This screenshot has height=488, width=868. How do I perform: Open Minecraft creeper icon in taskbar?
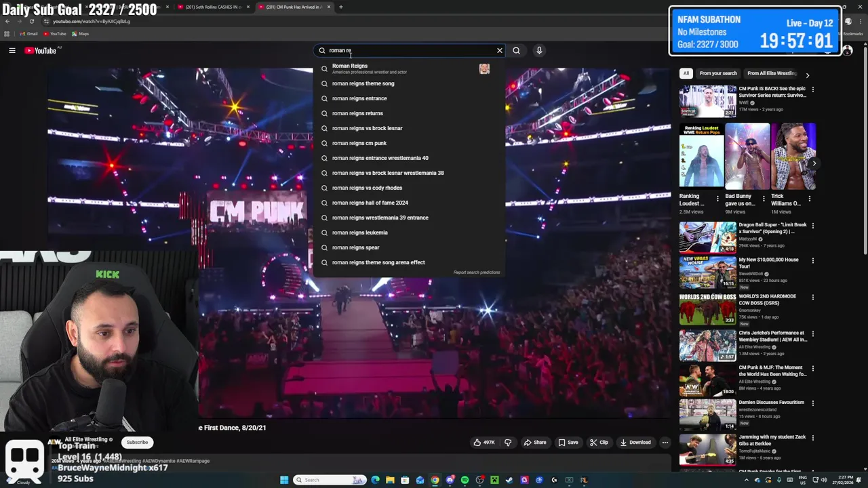494,480
